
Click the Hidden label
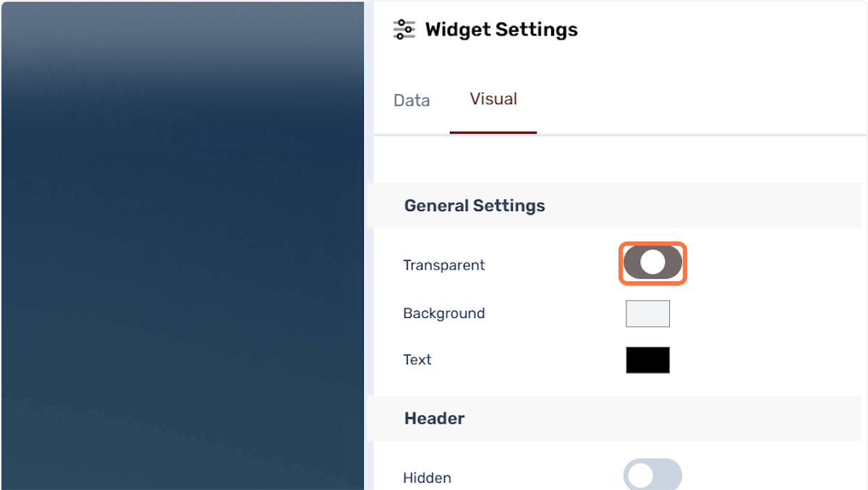click(x=427, y=478)
